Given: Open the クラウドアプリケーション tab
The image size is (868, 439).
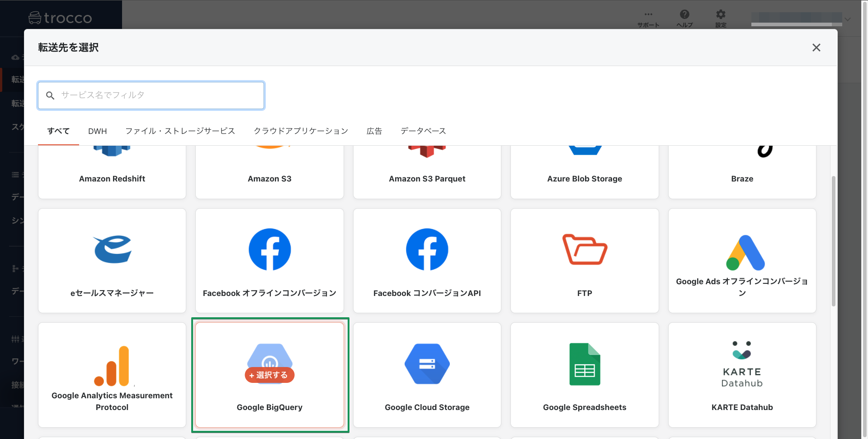Looking at the screenshot, I should [x=301, y=131].
